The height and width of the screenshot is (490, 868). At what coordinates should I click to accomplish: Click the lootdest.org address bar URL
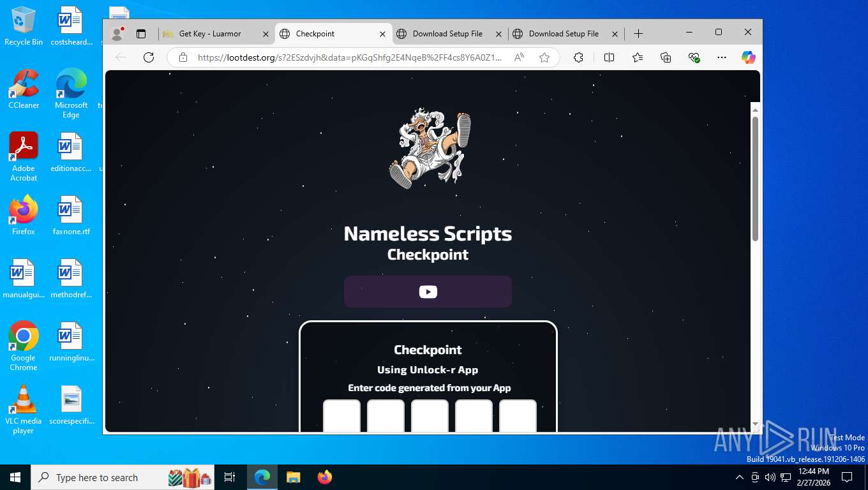(350, 57)
